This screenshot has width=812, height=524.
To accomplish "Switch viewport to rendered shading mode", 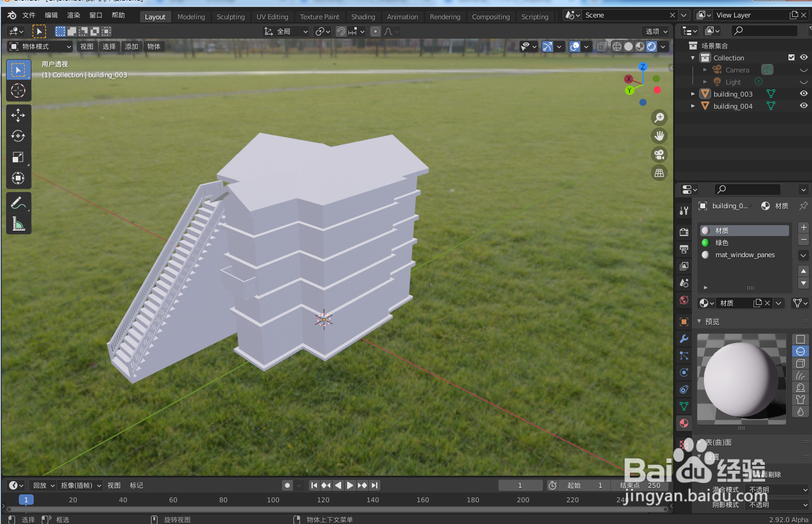I will pyautogui.click(x=651, y=46).
